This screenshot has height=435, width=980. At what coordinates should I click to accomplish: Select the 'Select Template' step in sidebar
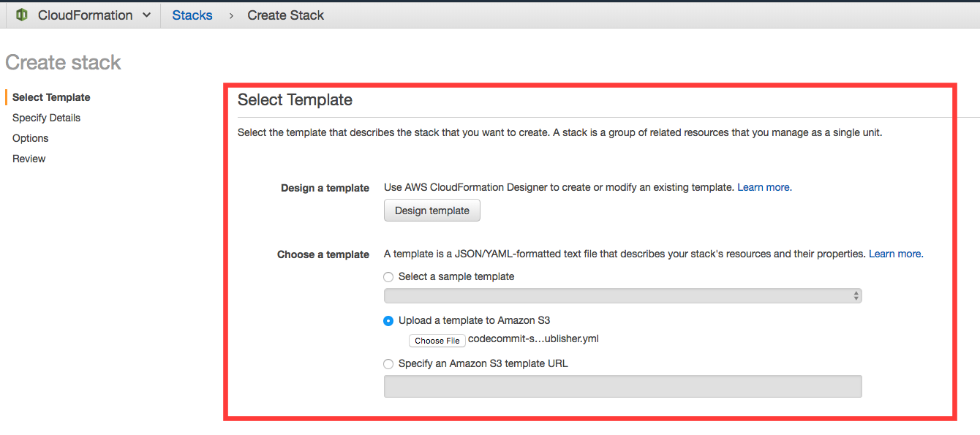coord(50,97)
